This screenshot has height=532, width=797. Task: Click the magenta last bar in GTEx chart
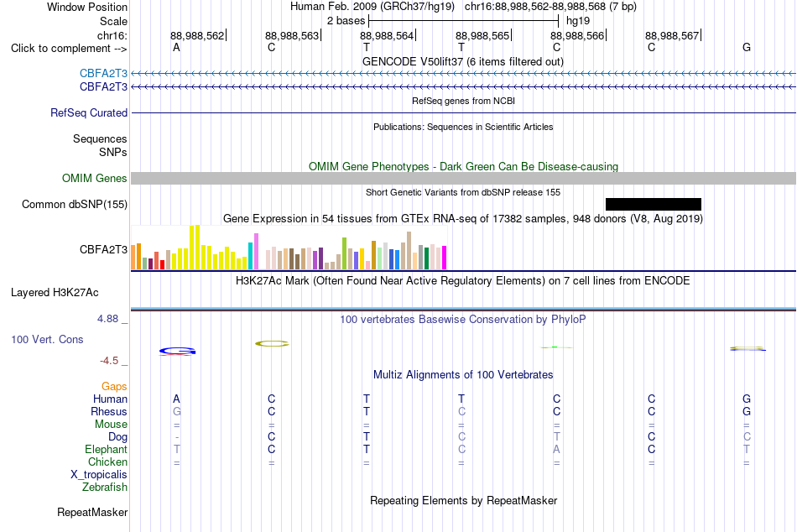[445, 258]
